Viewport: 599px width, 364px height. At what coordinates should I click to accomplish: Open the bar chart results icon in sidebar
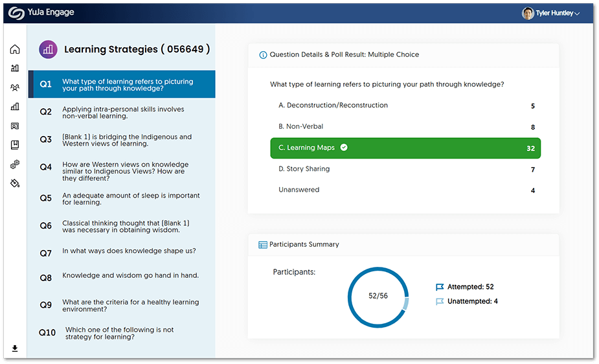click(15, 107)
